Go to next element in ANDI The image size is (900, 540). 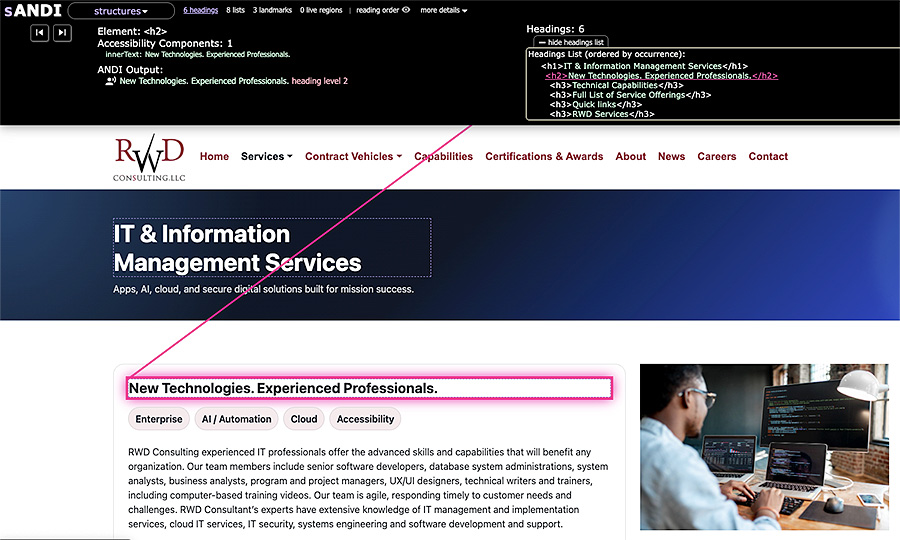(63, 33)
